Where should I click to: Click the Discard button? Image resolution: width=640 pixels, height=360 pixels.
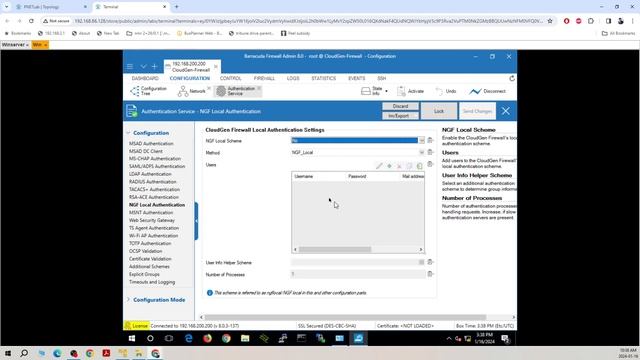(x=400, y=106)
